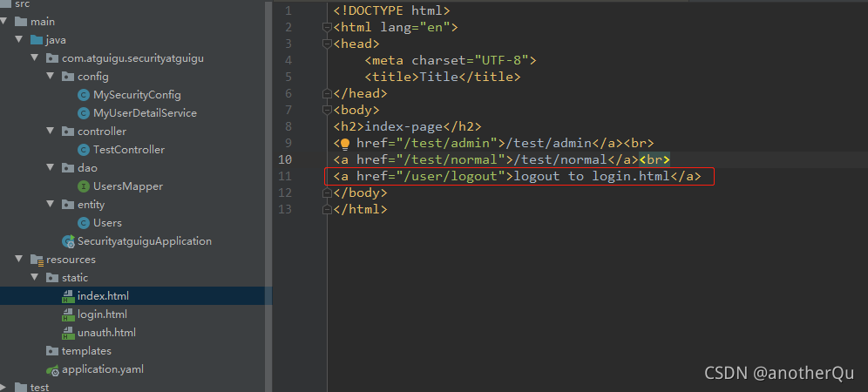Collapse the com.atguigu.securityatguigu package arrow
Screen dimensions: 868x392
pyautogui.click(x=35, y=58)
